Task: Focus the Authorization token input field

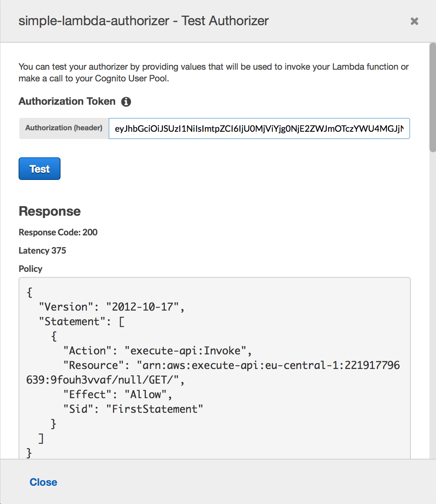Action: pos(259,128)
